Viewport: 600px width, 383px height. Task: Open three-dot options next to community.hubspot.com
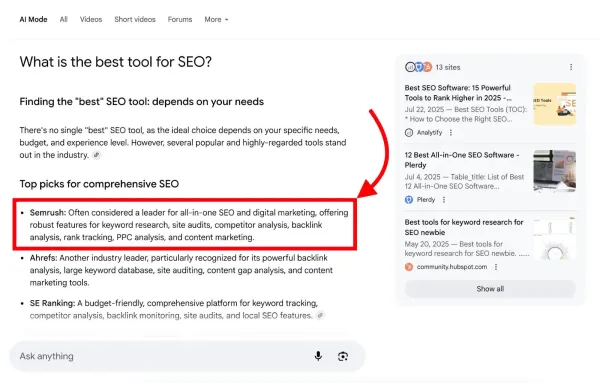(x=496, y=267)
